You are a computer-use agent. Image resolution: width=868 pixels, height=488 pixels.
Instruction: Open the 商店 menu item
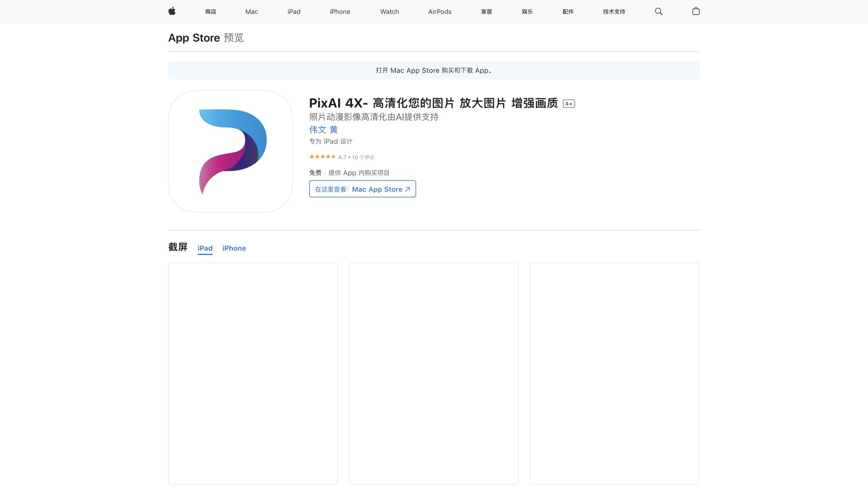(x=210, y=12)
